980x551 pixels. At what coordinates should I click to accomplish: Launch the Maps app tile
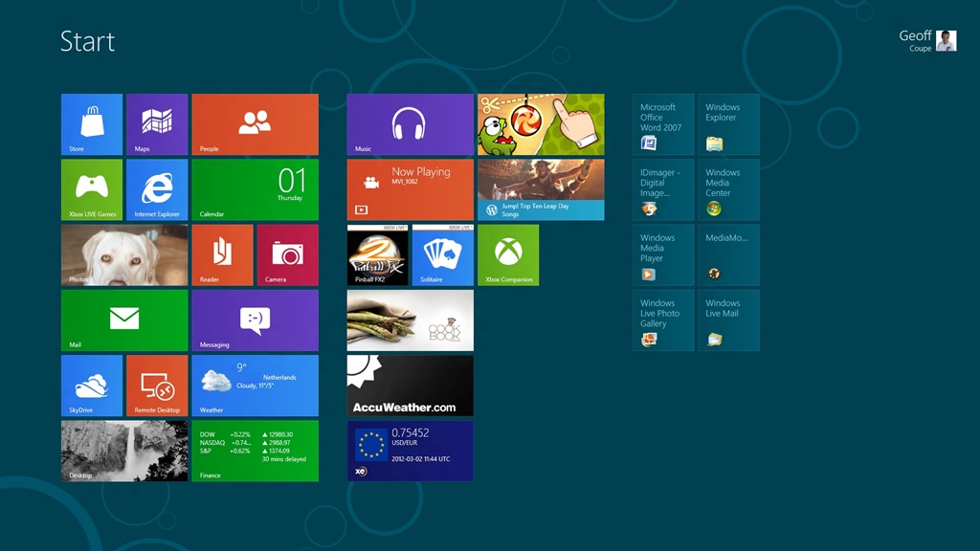(157, 124)
